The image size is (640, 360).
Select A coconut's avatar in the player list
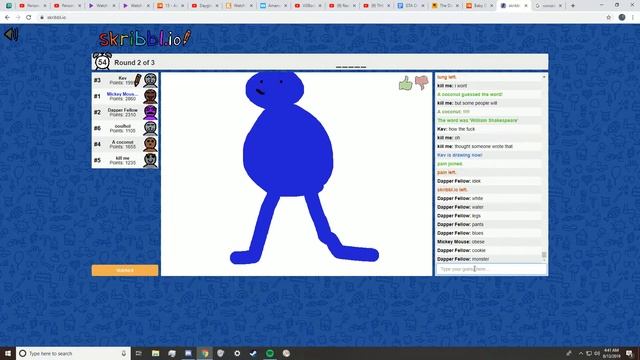click(150, 144)
